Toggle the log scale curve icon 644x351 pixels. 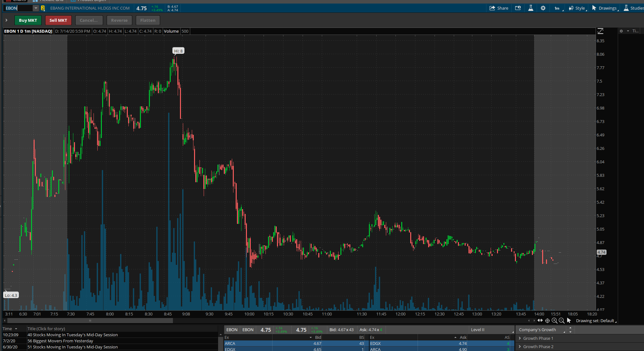600,31
